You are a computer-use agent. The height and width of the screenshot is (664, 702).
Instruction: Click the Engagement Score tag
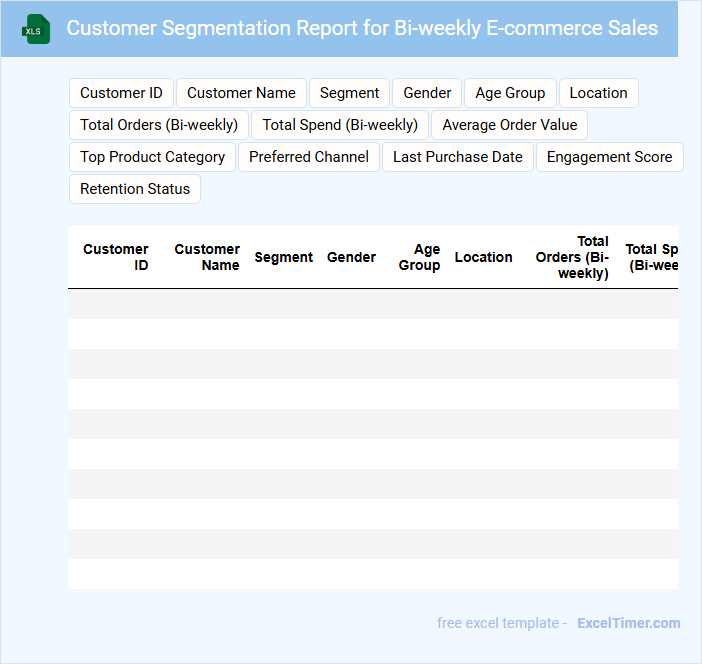[609, 157]
